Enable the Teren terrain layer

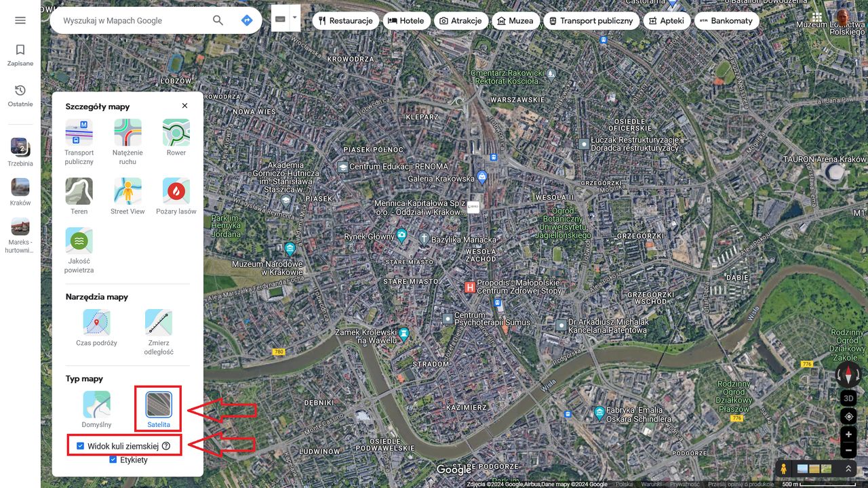79,197
